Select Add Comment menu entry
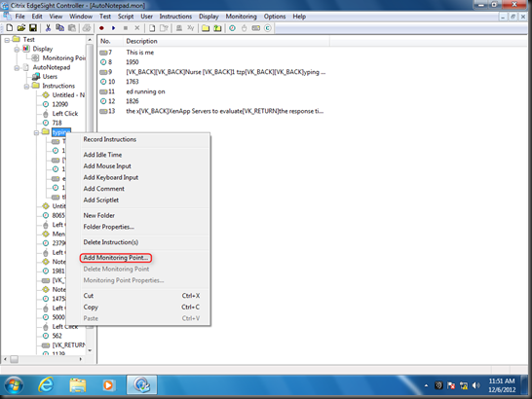 [104, 189]
